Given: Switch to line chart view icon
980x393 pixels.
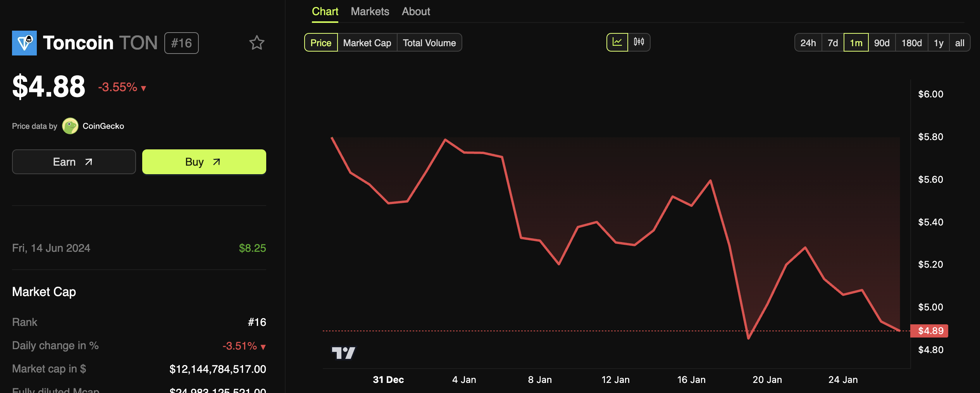Looking at the screenshot, I should pos(617,42).
